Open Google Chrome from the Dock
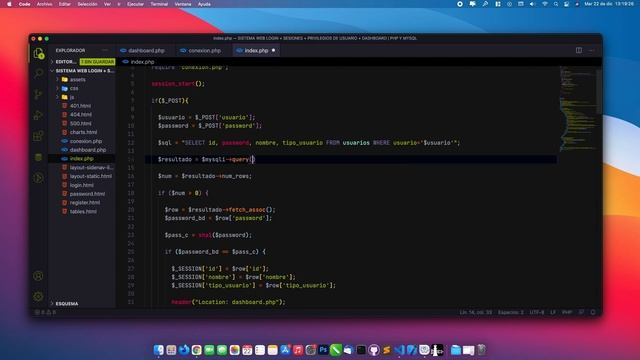 [196, 350]
